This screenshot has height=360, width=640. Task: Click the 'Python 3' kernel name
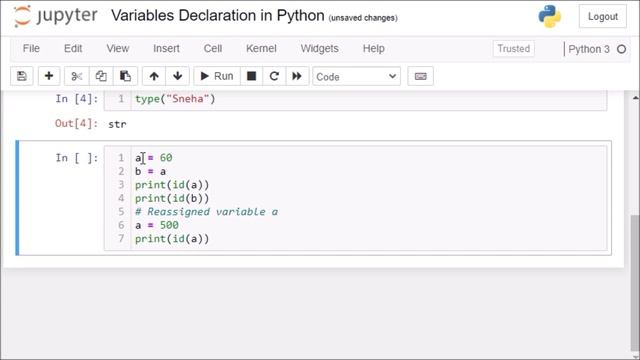(x=589, y=49)
